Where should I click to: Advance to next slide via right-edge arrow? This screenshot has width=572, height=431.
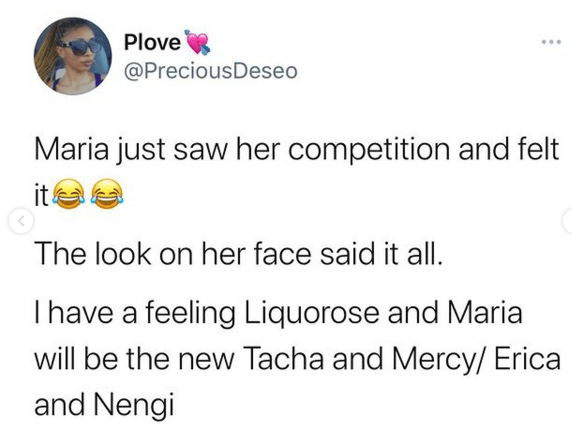coord(568,221)
